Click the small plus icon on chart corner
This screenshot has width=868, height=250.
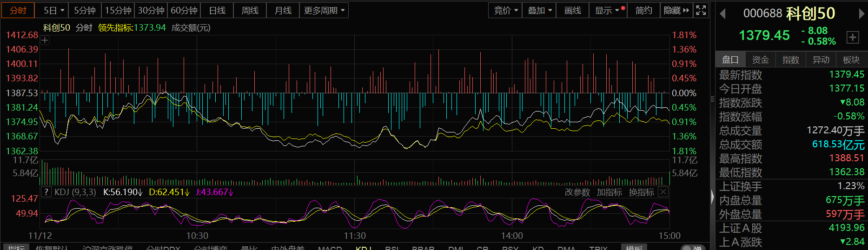click(45, 40)
